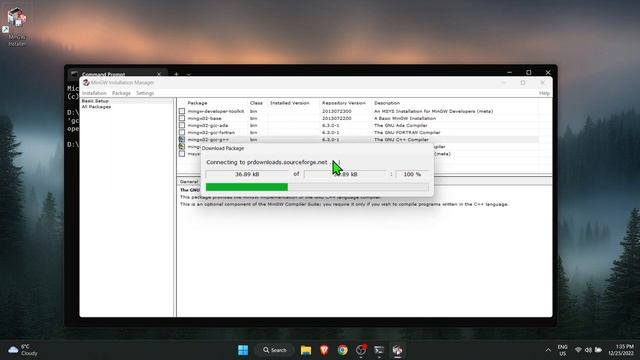The width and height of the screenshot is (640, 360).
Task: Select Basic Setup in the left panel
Action: 95,101
